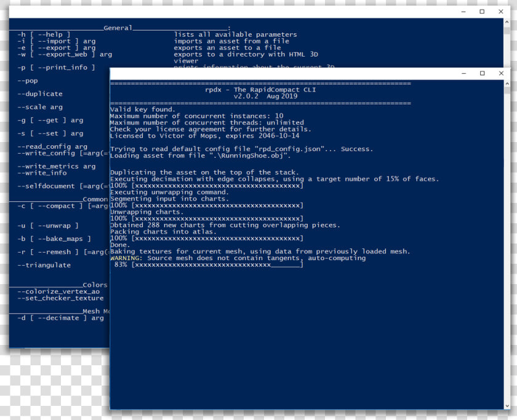Viewport: 517px width, 420px height.
Task: Click 'exports an asset to a file' description
Action: (x=227, y=48)
